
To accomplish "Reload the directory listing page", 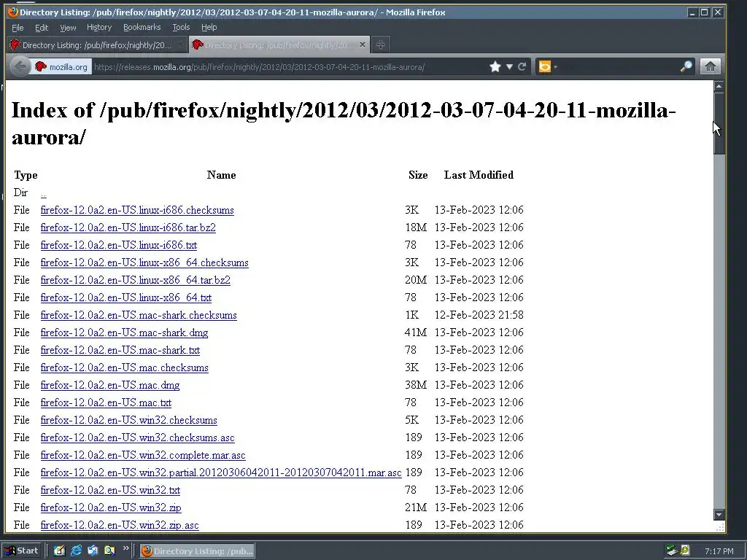I will pyautogui.click(x=522, y=66).
